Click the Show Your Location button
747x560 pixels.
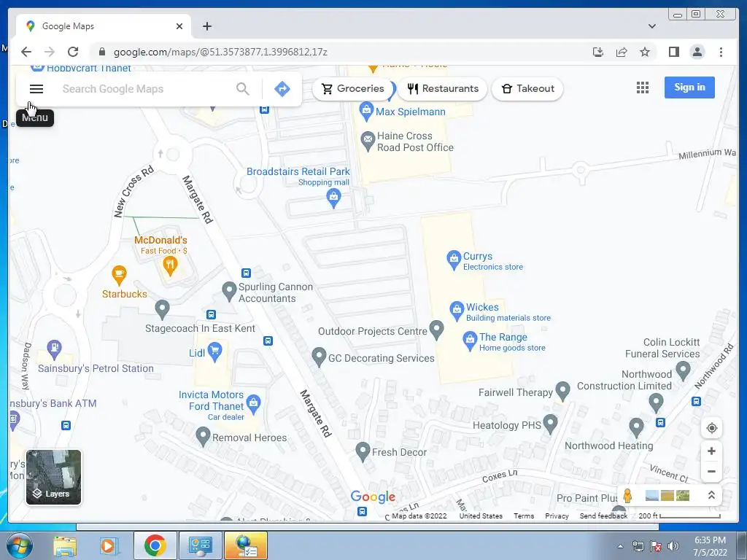pyautogui.click(x=712, y=428)
